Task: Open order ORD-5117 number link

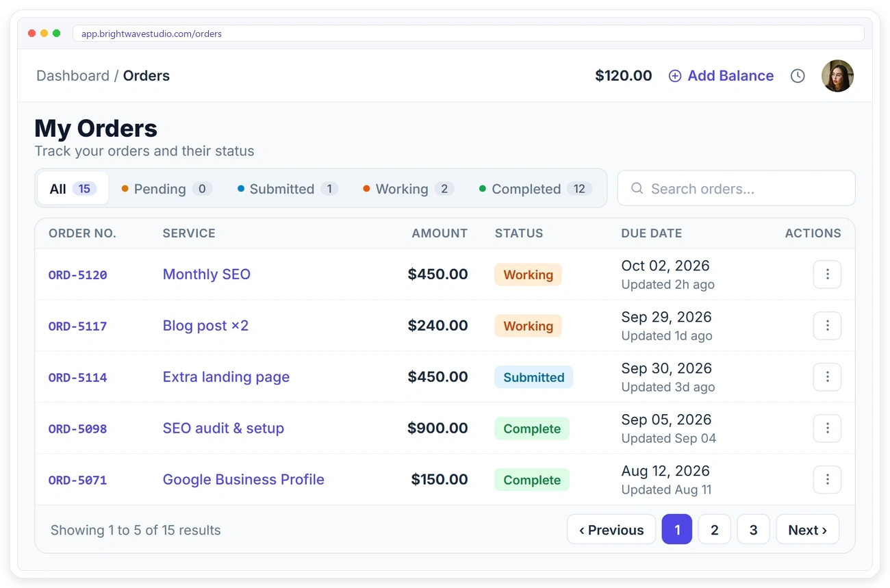Action: coord(78,327)
